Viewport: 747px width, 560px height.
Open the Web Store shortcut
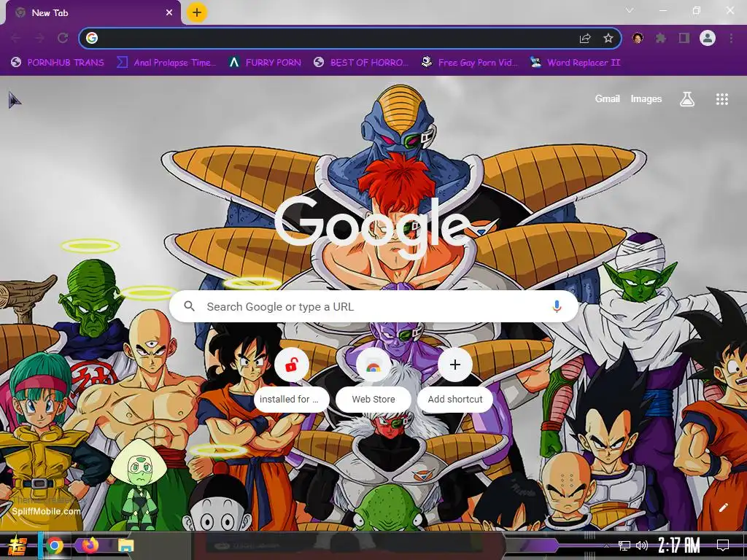373,379
